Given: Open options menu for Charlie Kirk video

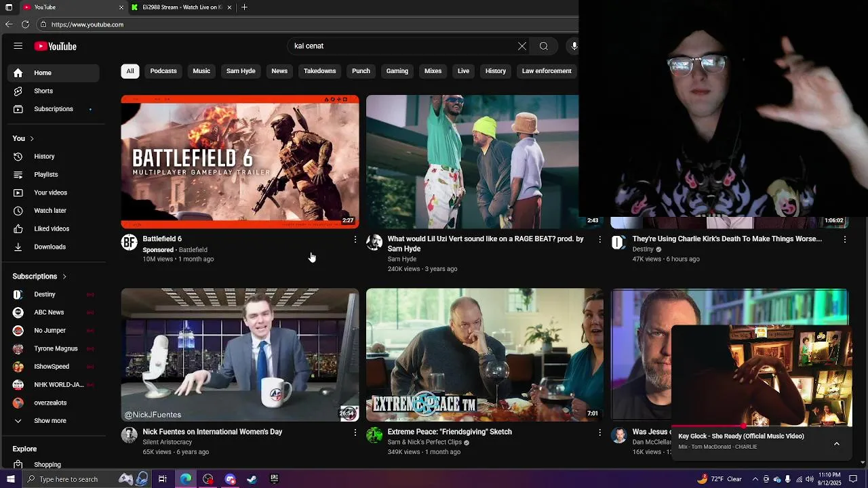Looking at the screenshot, I should click(x=844, y=239).
